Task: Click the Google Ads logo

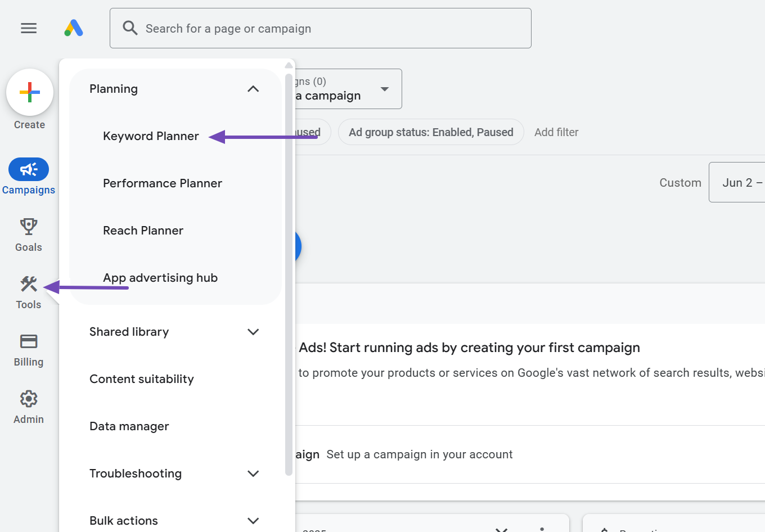Action: [x=74, y=28]
